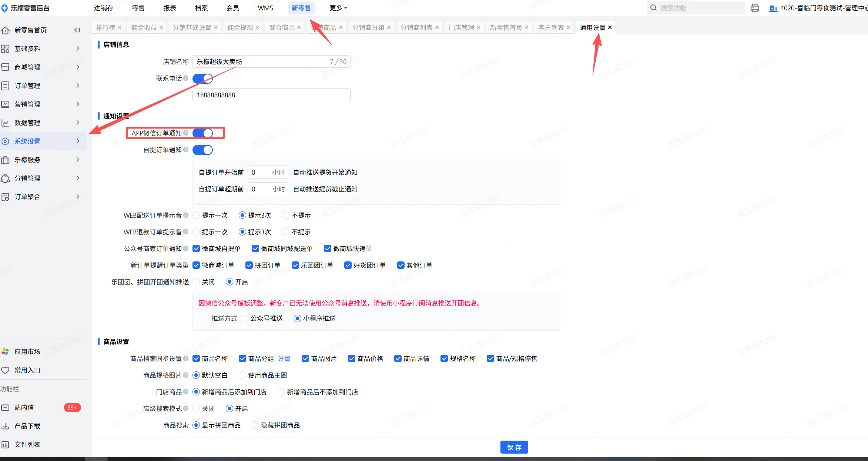Click the 文件列表 icon
This screenshot has height=461, width=868.
(5, 444)
